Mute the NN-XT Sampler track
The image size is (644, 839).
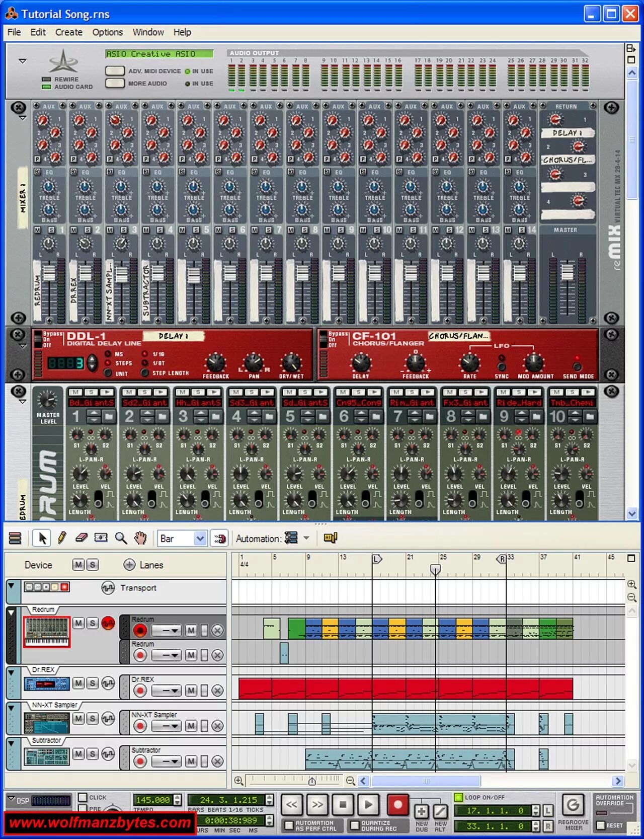click(x=78, y=719)
